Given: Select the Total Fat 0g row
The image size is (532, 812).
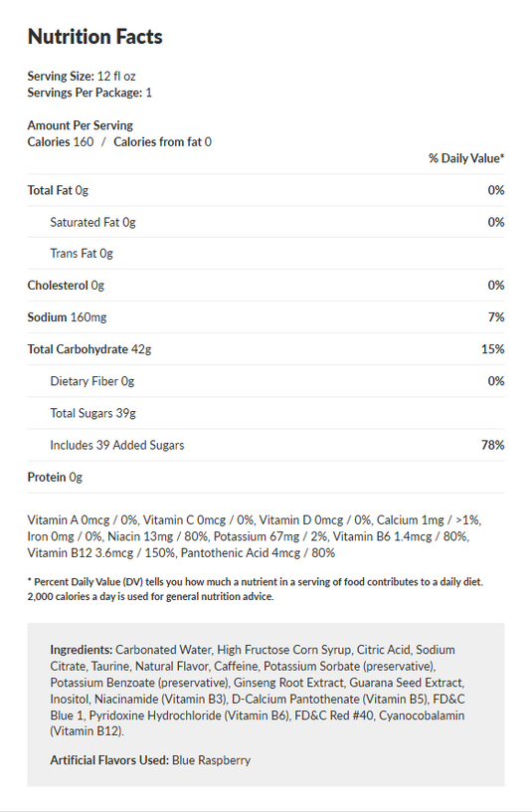Looking at the screenshot, I should point(266,190).
